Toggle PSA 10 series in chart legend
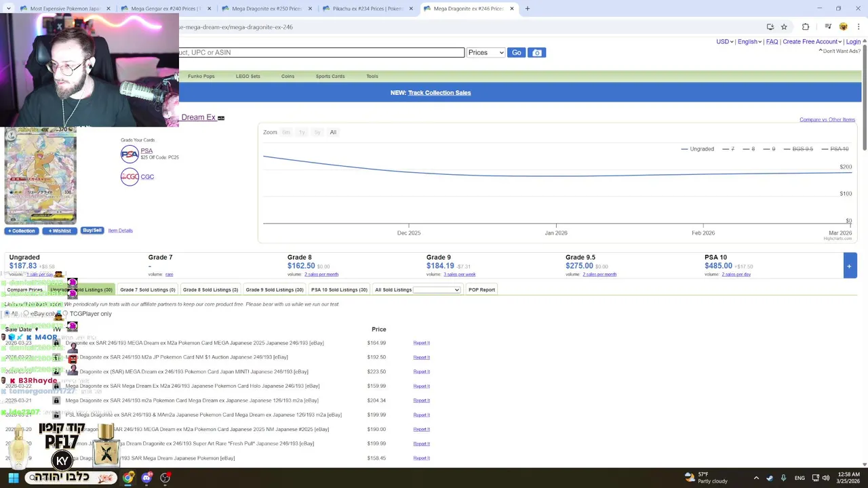 coord(835,149)
